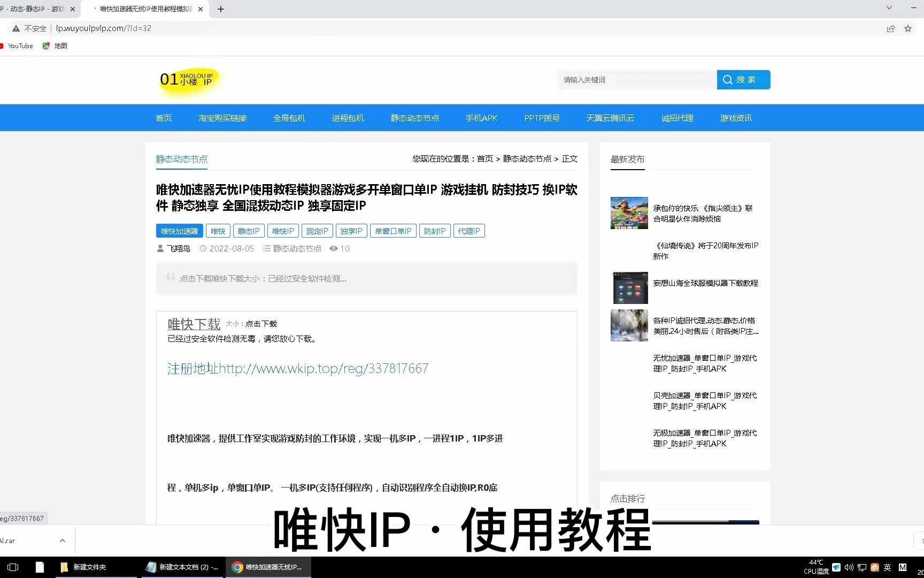The width and height of the screenshot is (924, 578).
Task: Open the 淘宝购买链接 nav item
Action: 222,118
